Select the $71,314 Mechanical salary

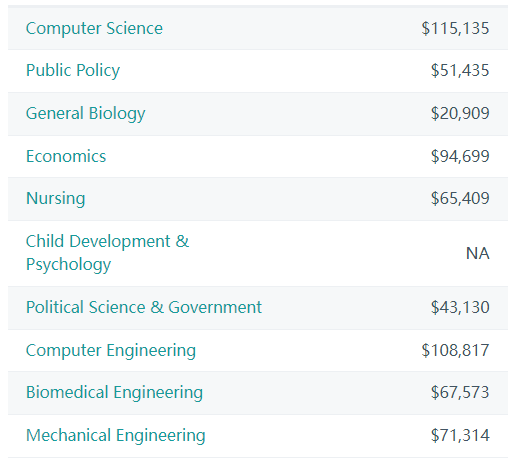460,435
